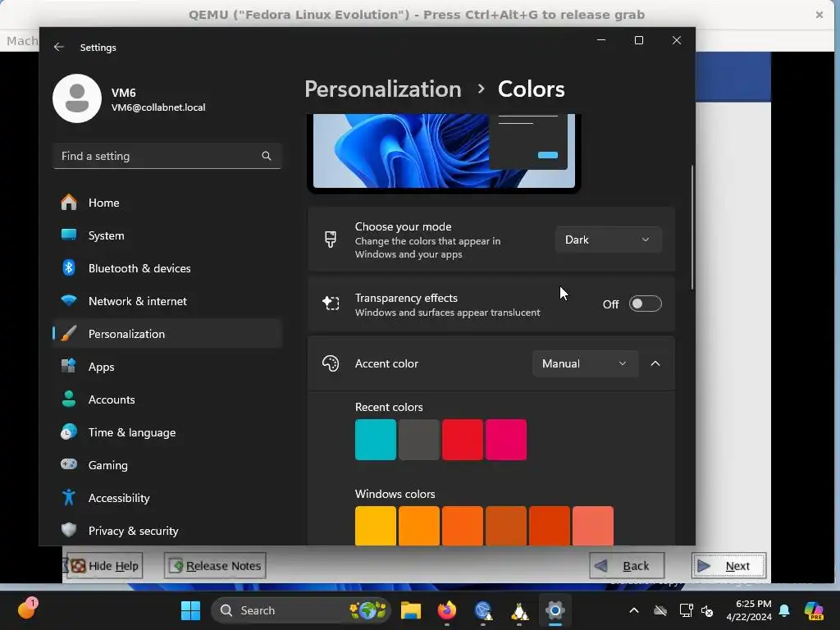Click the Privacy & security shield icon

(x=69, y=531)
